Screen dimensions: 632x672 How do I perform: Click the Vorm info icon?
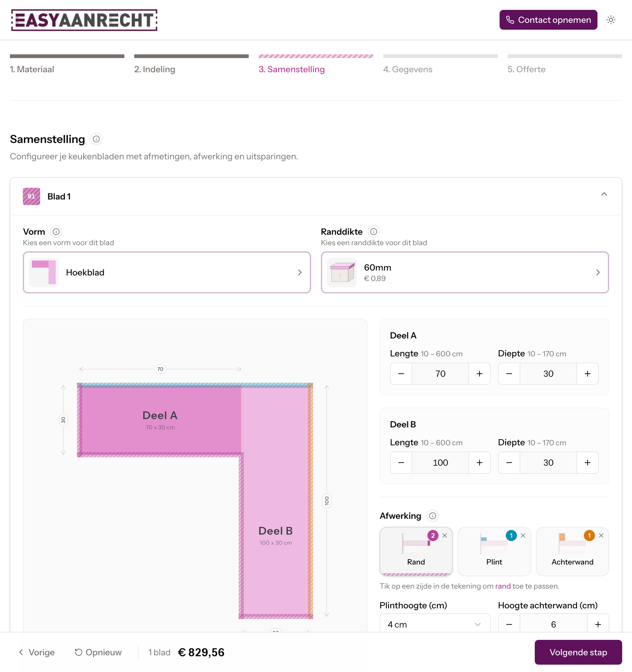(56, 232)
